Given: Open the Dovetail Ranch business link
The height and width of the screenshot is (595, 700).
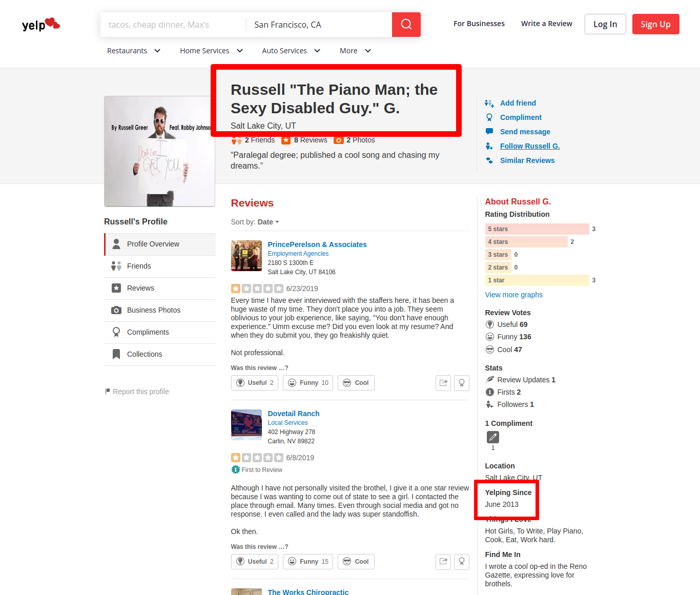Looking at the screenshot, I should (294, 414).
